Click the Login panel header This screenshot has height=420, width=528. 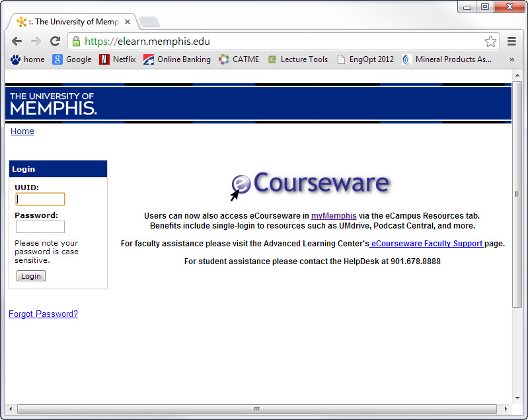58,169
